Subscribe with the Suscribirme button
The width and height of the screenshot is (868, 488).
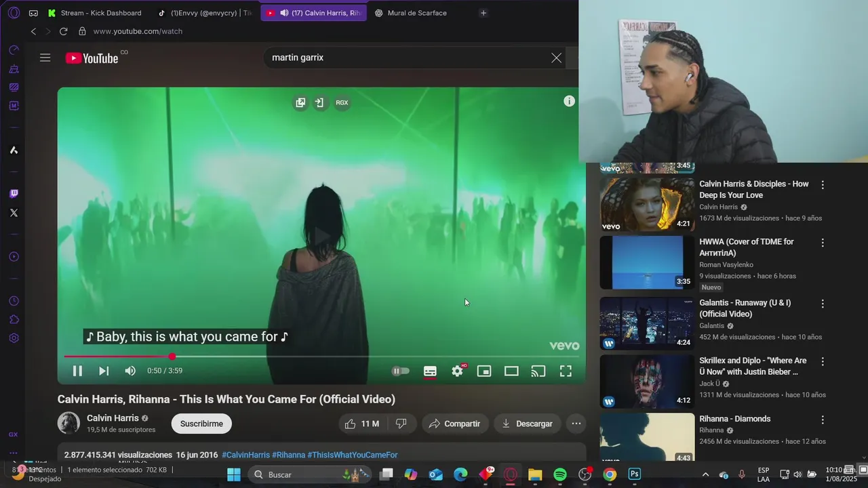click(201, 424)
